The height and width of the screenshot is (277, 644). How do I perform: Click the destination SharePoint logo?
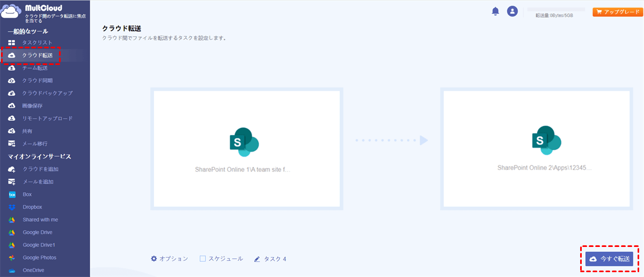[546, 140]
